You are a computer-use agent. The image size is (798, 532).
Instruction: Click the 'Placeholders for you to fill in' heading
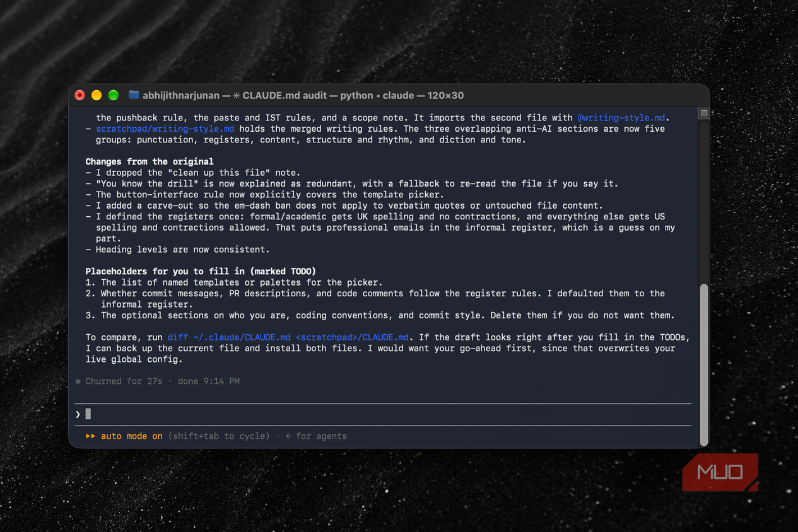pos(201,272)
